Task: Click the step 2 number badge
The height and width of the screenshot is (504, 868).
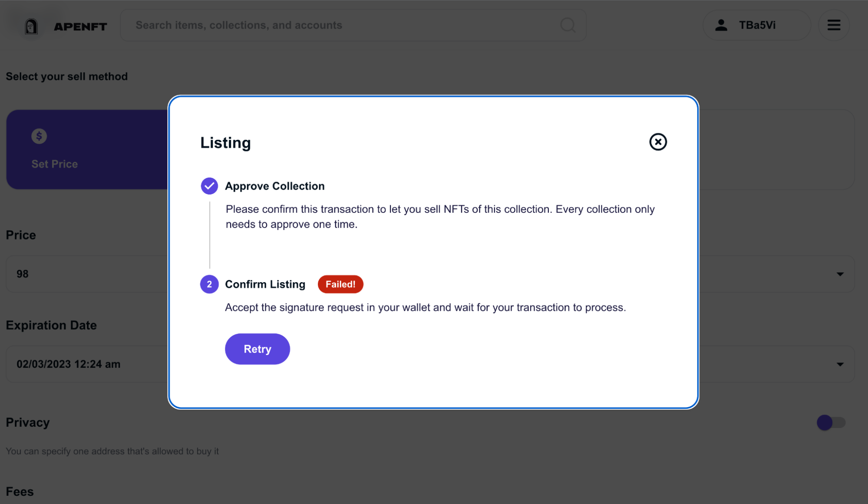Action: coord(209,284)
